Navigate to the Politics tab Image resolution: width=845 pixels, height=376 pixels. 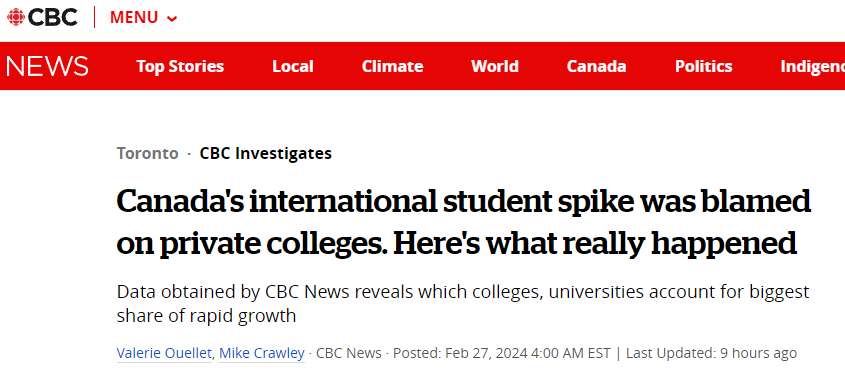pyautogui.click(x=703, y=66)
